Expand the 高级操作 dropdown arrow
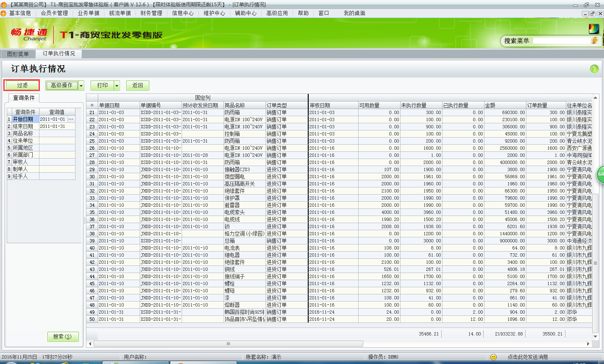604x364 pixels. tap(81, 86)
